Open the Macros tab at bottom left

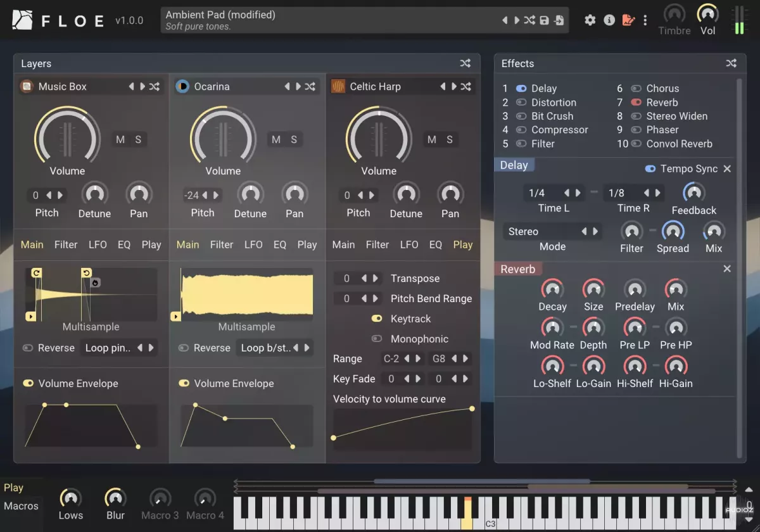coord(21,506)
